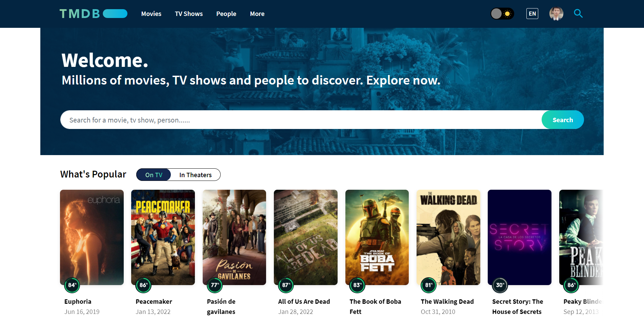Screen dimensions: 644x318
Task: Open the Peacemaker poster
Action: click(x=163, y=237)
